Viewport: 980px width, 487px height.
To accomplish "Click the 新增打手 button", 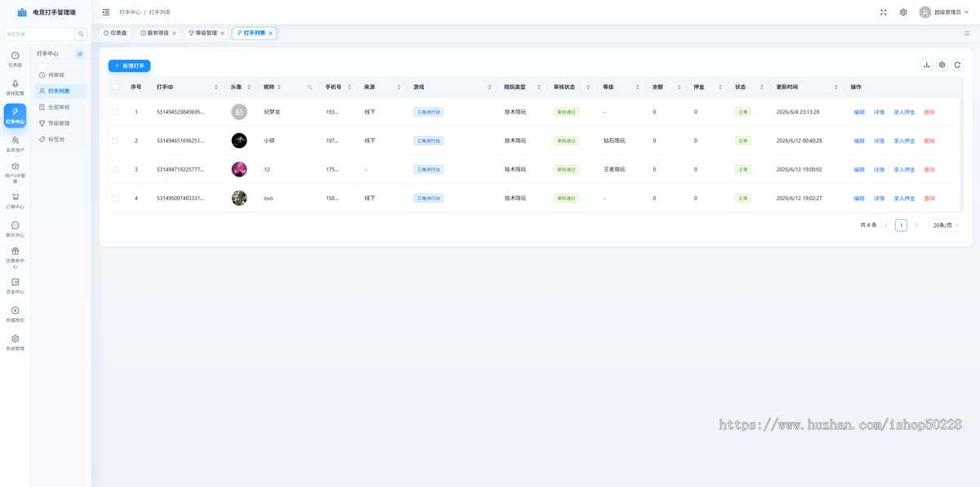I will click(129, 65).
